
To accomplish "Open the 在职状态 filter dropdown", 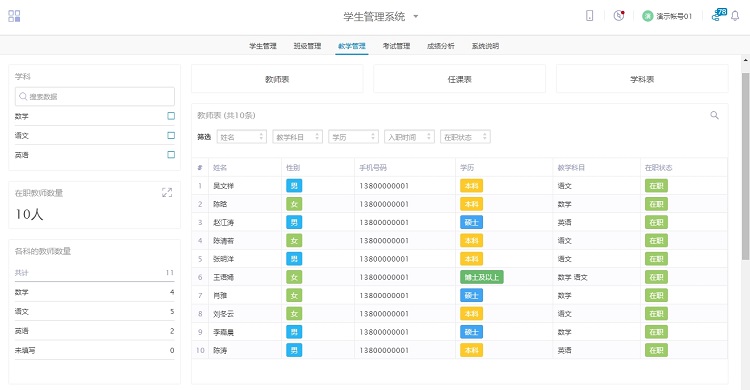I will click(x=465, y=137).
